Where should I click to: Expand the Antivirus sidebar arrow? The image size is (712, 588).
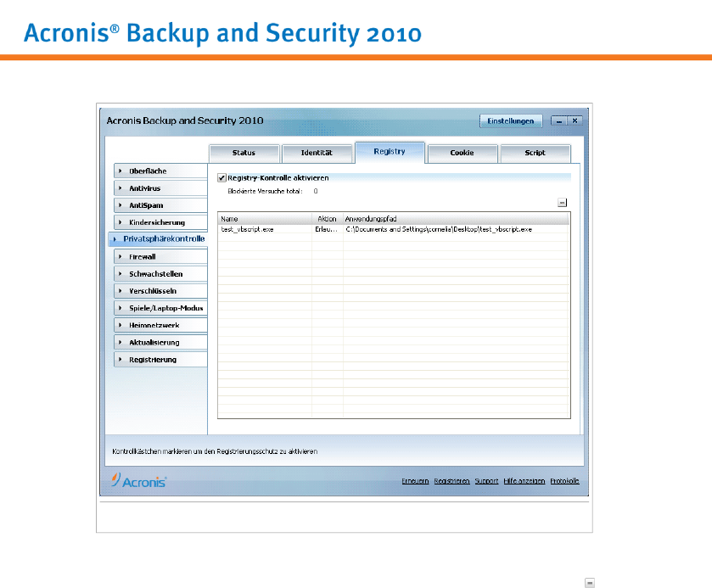click(x=121, y=188)
